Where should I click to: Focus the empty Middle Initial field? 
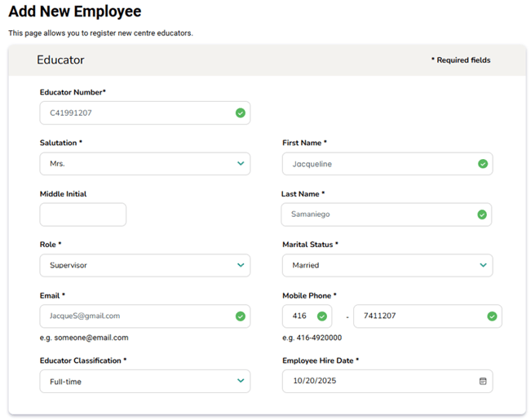click(83, 214)
